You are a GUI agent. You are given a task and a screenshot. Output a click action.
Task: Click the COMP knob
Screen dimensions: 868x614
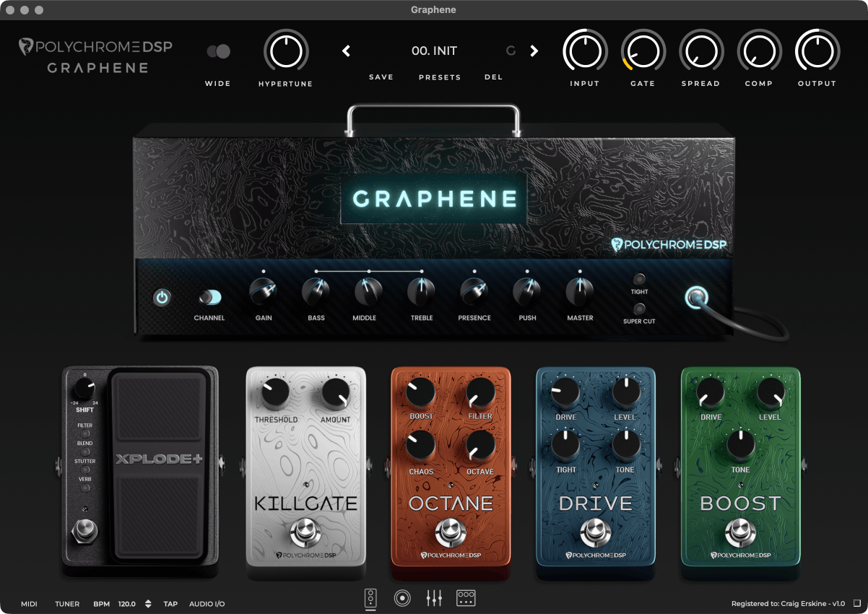759,51
